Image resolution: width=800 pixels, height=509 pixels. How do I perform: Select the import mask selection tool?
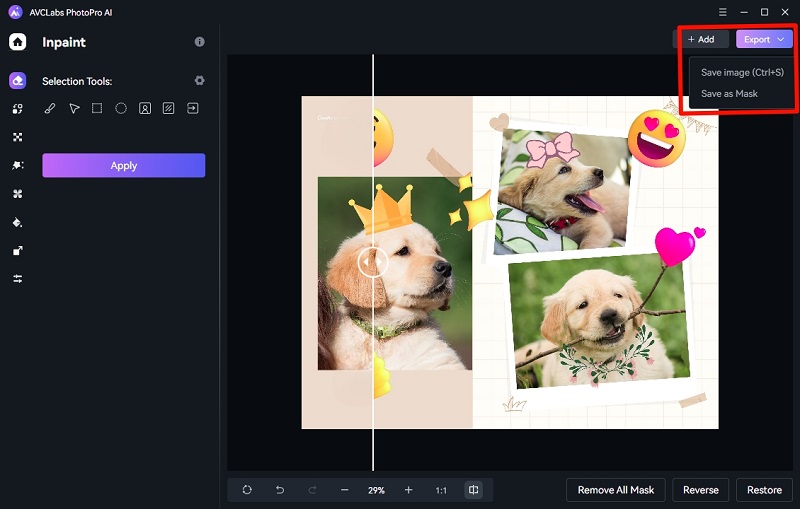point(192,108)
